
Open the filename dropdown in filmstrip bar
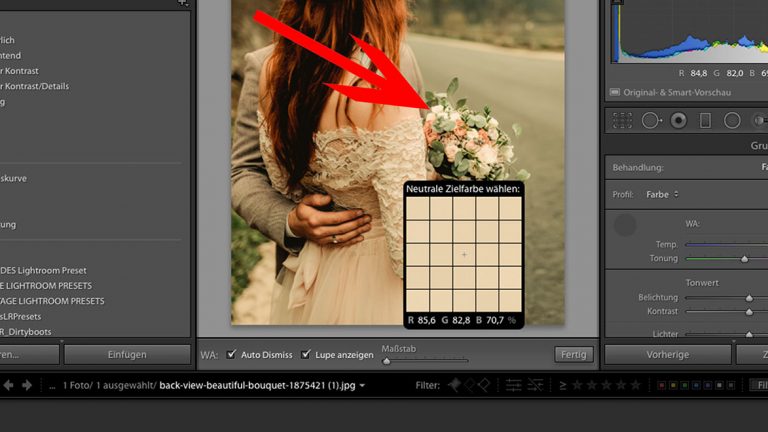point(362,385)
